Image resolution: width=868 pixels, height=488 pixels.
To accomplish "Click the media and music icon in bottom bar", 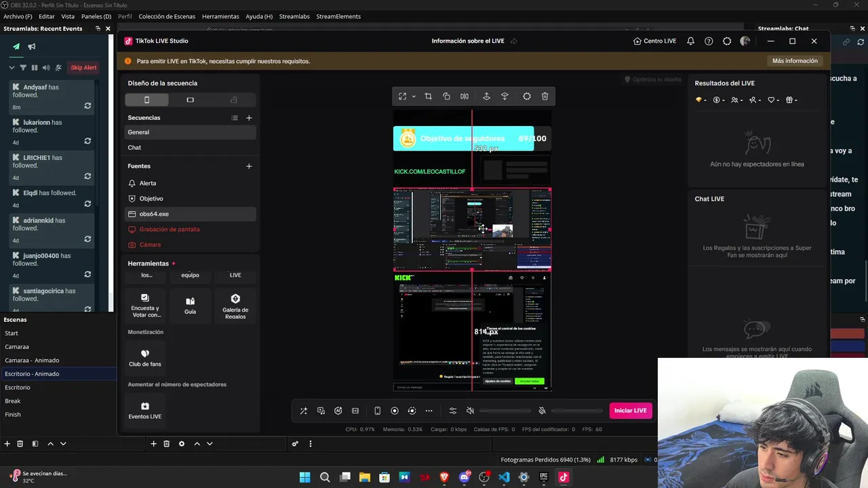I will click(x=321, y=411).
